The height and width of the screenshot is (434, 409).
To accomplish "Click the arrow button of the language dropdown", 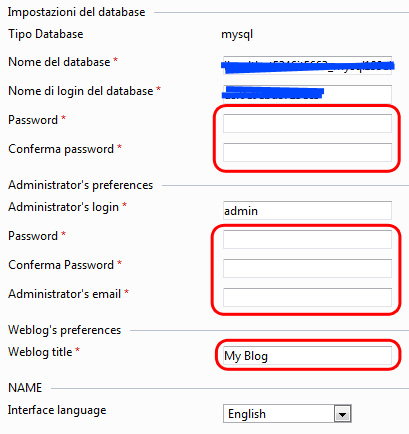I will coord(342,414).
